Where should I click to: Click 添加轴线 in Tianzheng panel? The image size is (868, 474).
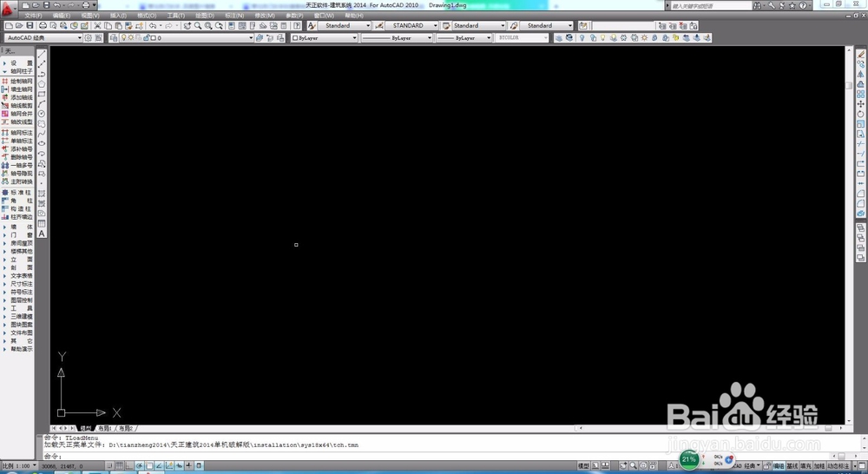[17, 97]
